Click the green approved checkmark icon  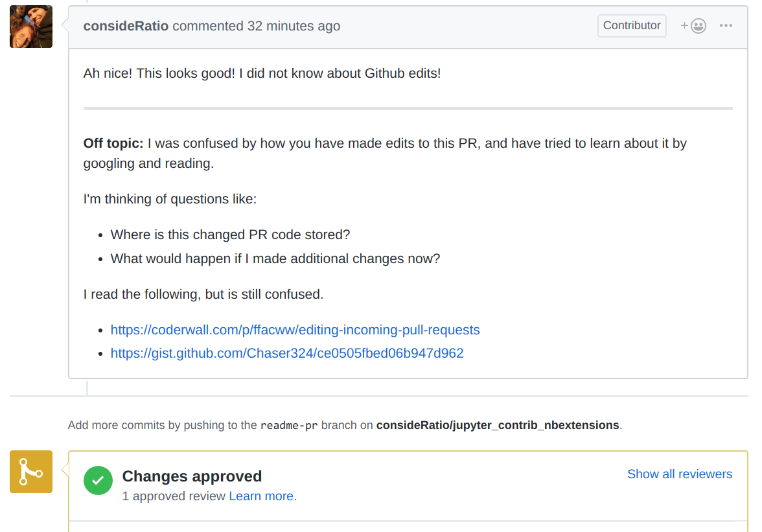[x=98, y=481]
